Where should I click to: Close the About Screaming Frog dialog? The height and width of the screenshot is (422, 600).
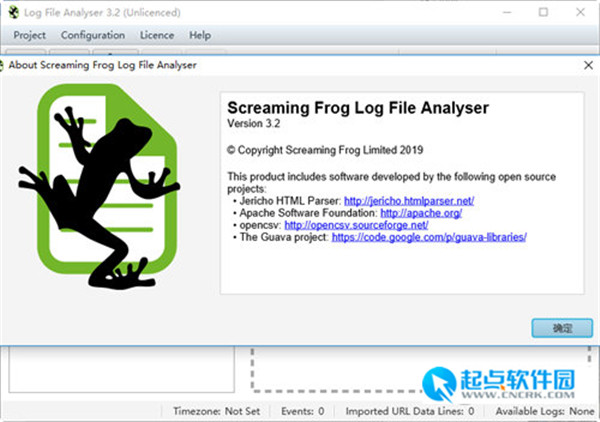click(x=588, y=65)
